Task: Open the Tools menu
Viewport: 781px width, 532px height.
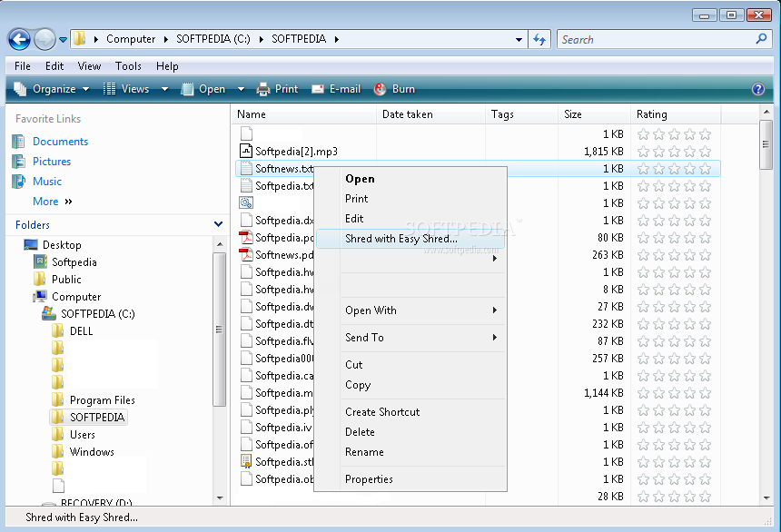Action: tap(128, 66)
